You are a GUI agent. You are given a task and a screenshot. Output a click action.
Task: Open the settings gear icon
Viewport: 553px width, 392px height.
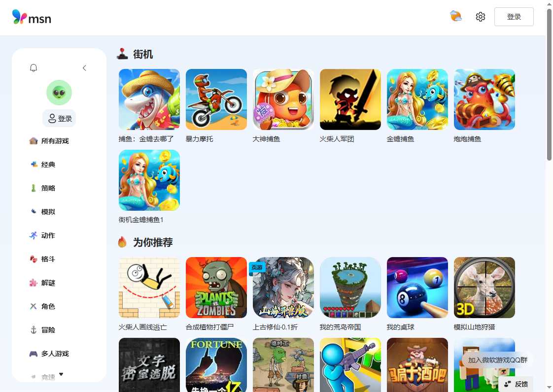pyautogui.click(x=481, y=17)
